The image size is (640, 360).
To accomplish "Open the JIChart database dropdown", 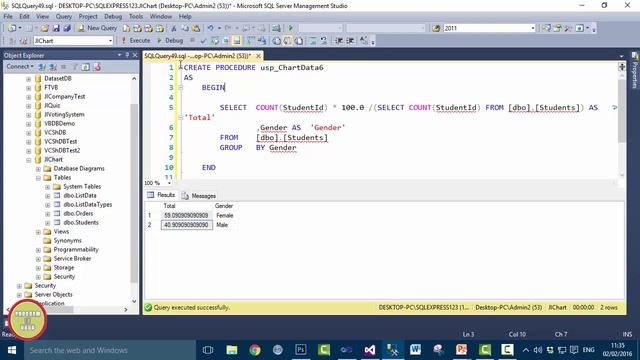I will 110,41.
